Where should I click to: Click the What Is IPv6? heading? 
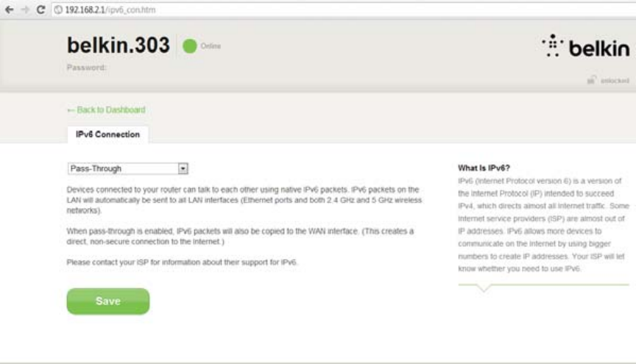click(484, 168)
